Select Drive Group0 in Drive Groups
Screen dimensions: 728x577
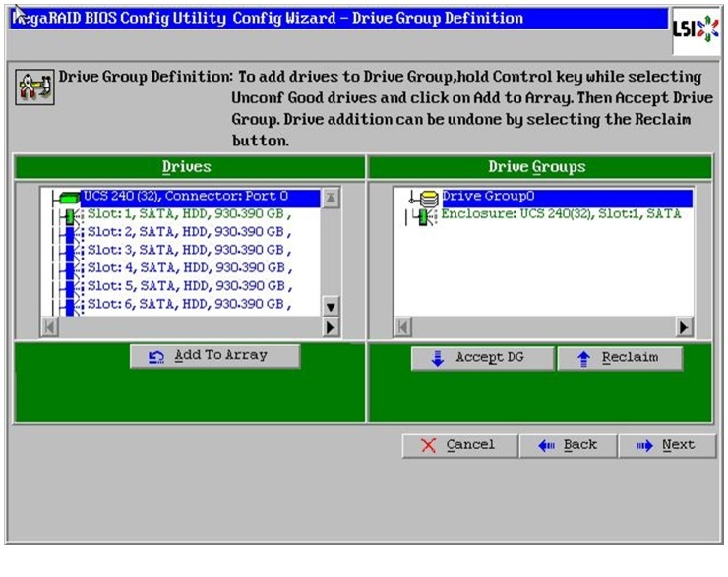[567, 197]
